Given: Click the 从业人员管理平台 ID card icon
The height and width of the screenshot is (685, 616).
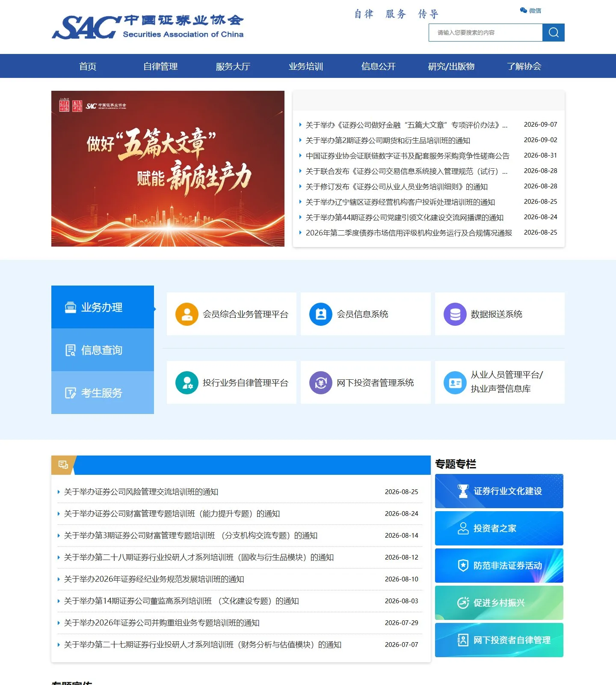Looking at the screenshot, I should click(x=455, y=383).
